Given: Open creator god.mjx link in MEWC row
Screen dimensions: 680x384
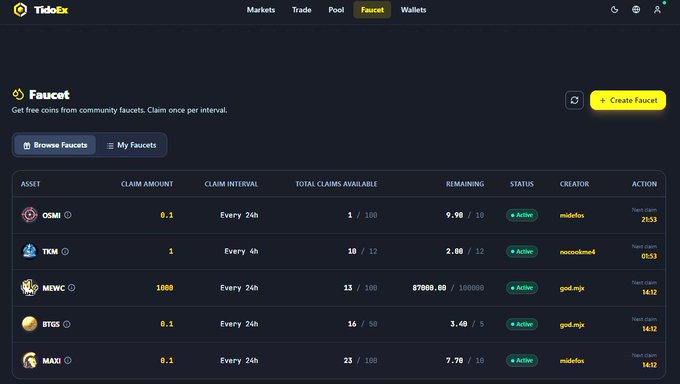Looking at the screenshot, I should (x=572, y=288).
